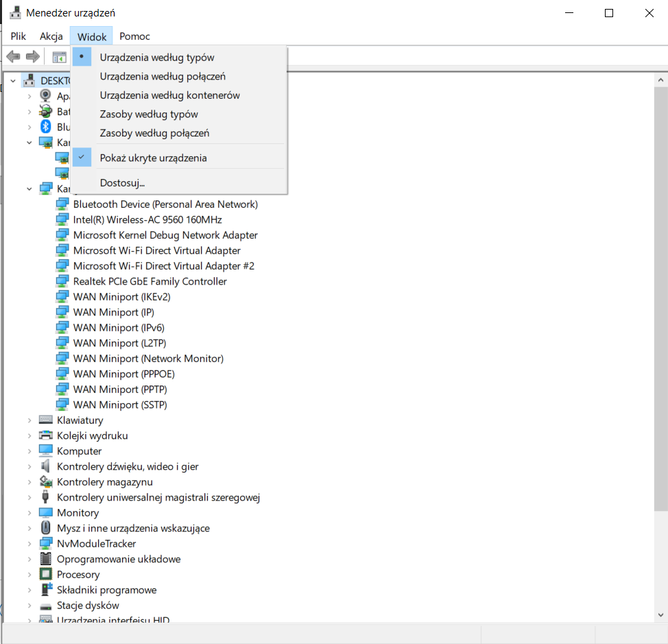The image size is (668, 644).
Task: Expand the Komputer category
Action: click(29, 451)
